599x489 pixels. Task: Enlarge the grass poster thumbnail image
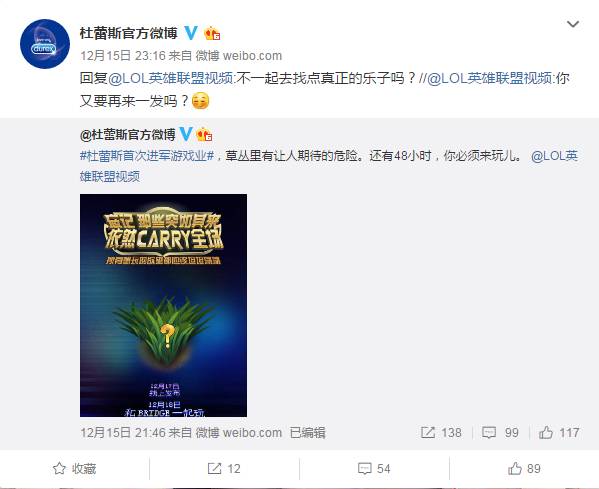point(164,305)
